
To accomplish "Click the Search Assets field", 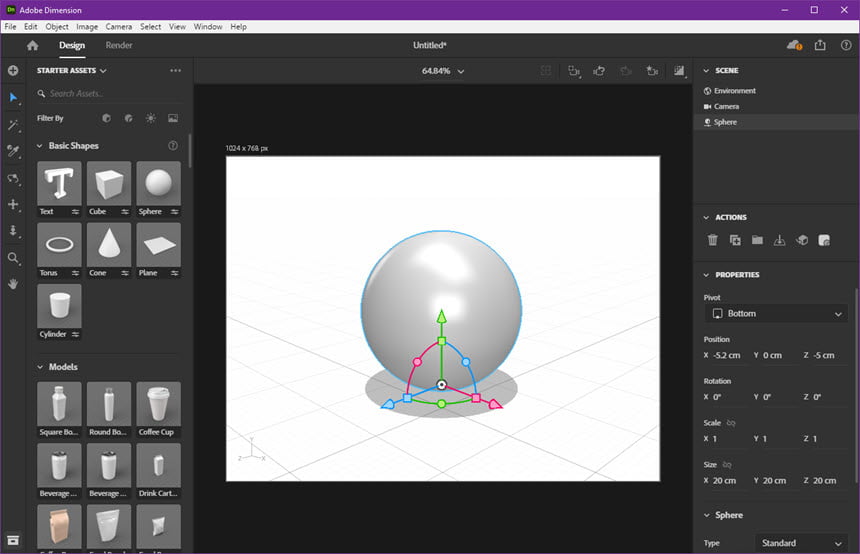I will (x=110, y=94).
